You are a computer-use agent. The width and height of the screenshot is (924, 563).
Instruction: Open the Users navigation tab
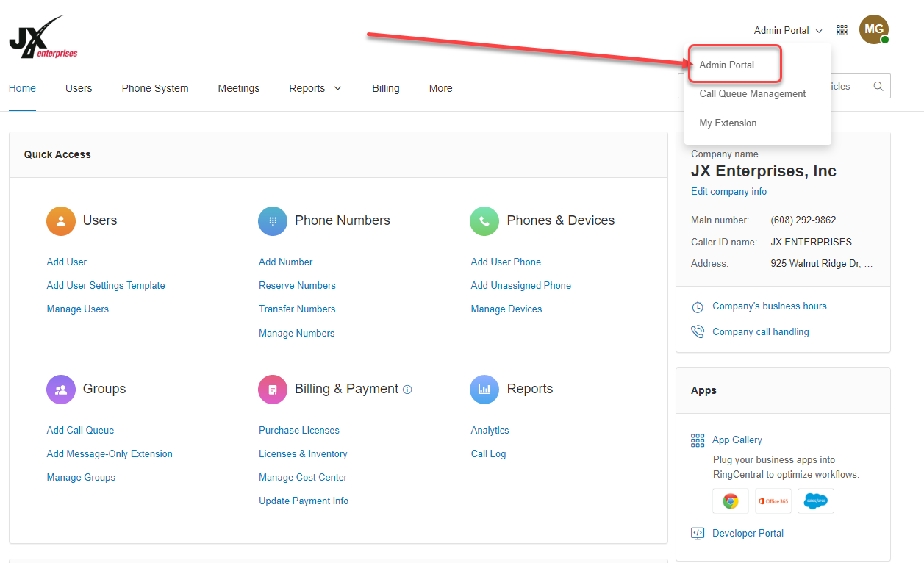(79, 88)
